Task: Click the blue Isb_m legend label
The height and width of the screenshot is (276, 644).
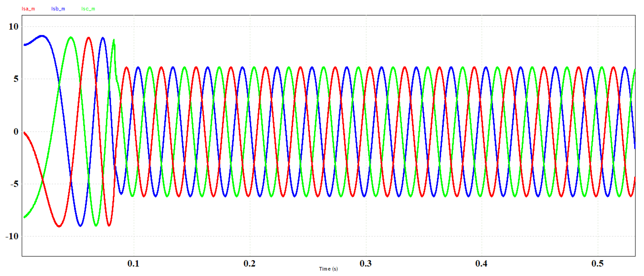Action: 58,9
